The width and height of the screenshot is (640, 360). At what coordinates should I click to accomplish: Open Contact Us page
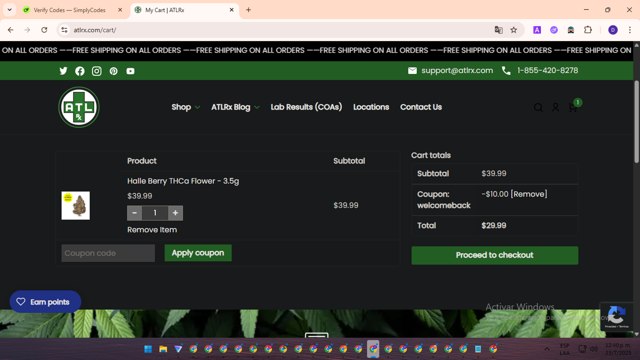pos(421,107)
